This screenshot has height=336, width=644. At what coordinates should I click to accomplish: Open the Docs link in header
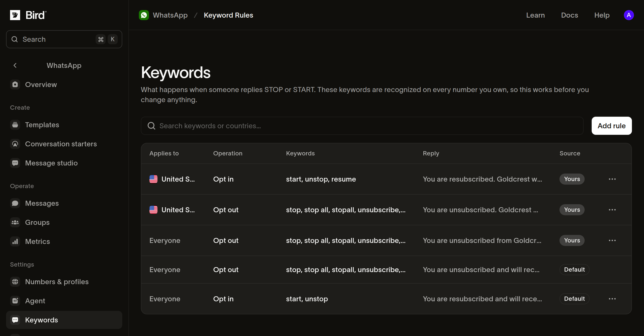[x=570, y=15]
